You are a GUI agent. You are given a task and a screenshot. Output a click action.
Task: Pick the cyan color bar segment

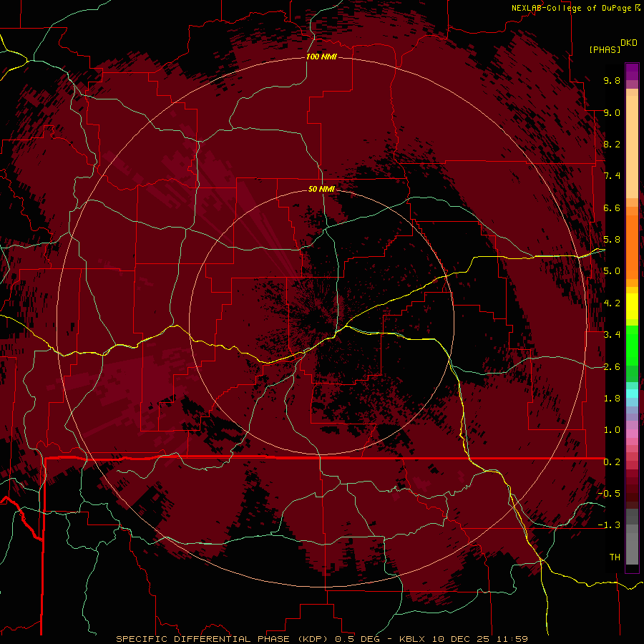(632, 393)
